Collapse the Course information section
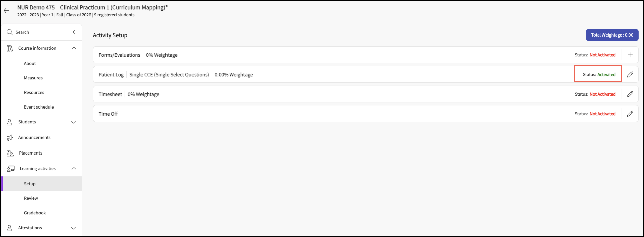Viewport: 644px width, 237px height. [x=74, y=48]
